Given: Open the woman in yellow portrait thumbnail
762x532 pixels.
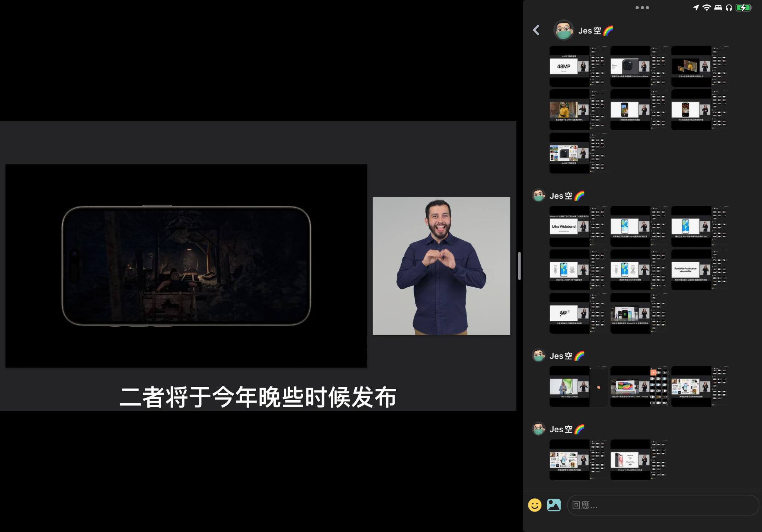Looking at the screenshot, I should point(578,109).
